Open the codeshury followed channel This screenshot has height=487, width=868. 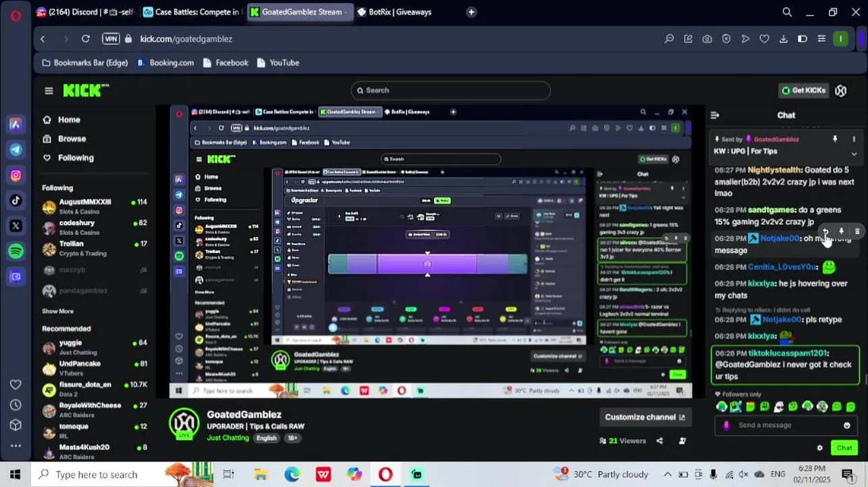94,227
